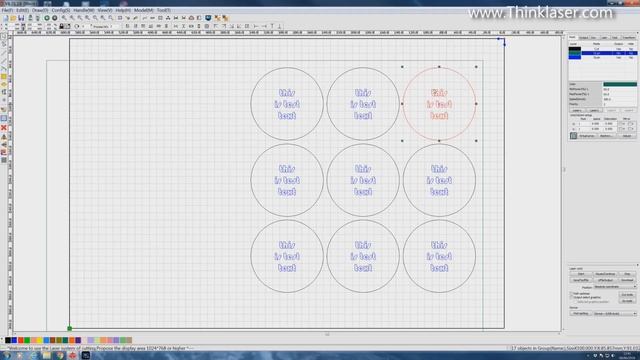Click the first zoom magnifier icon

64,18
